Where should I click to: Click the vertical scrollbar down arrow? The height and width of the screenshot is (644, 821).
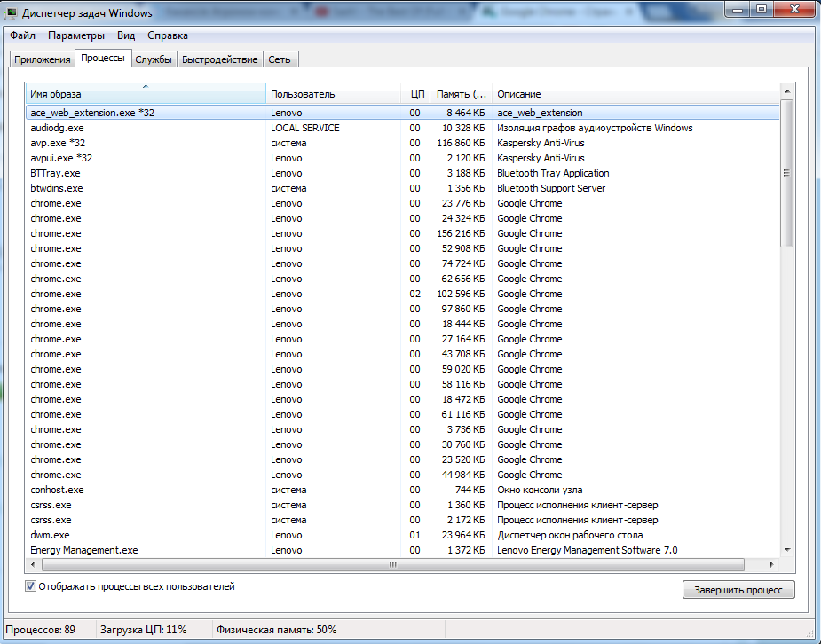pyautogui.click(x=787, y=550)
